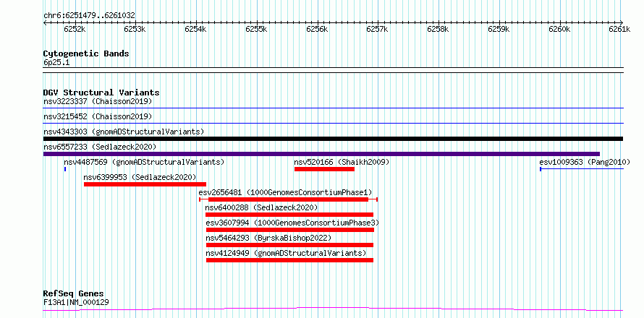Viewport: 644px width, 318px height.
Task: Click the nsv3215452 (Chaisson2019) variant label
Action: point(98,116)
